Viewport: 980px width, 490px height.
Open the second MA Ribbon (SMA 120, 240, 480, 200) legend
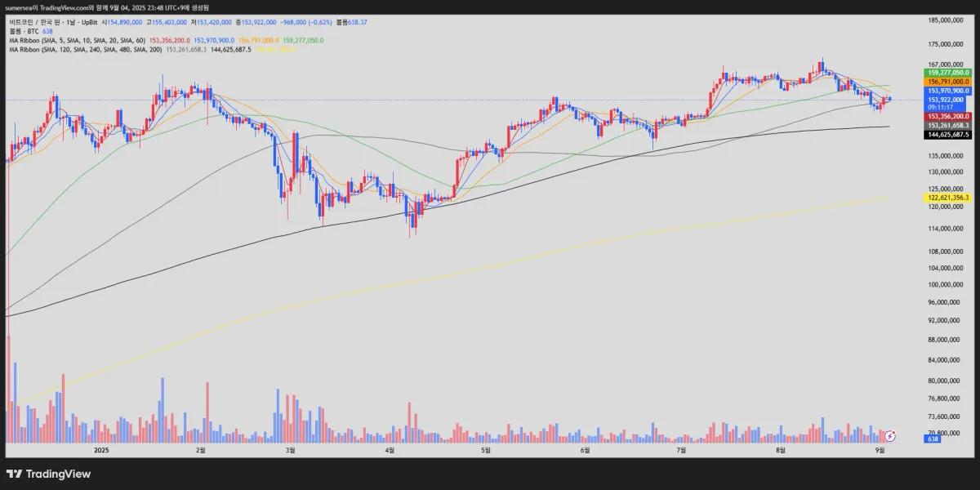[x=84, y=49]
